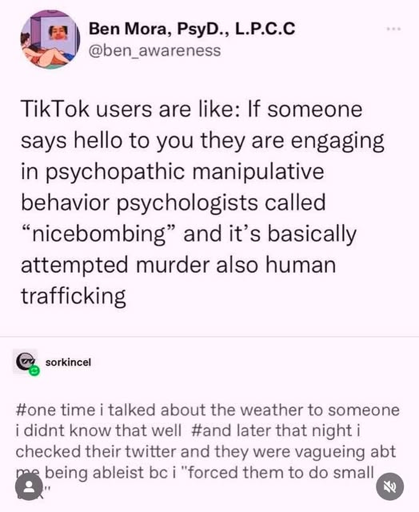The height and width of the screenshot is (512, 419).
Task: Click the green badge on sorkincel's avatar
Action: 34,371
